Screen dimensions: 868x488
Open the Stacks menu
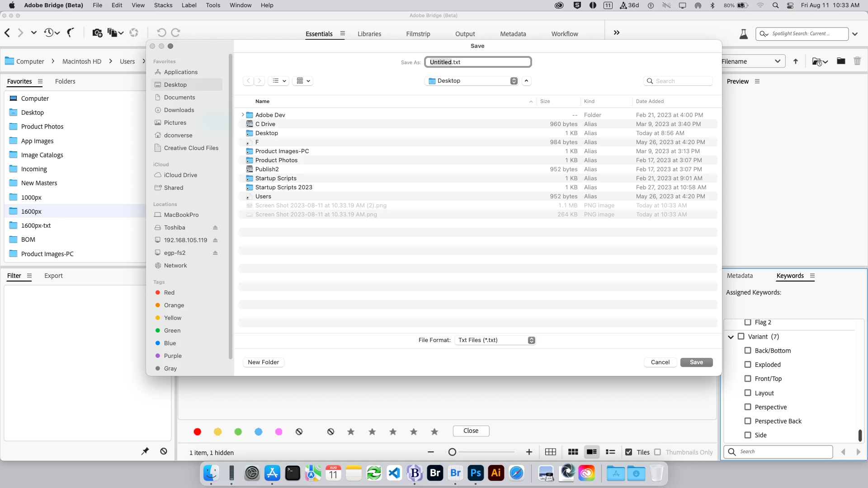pyautogui.click(x=163, y=5)
